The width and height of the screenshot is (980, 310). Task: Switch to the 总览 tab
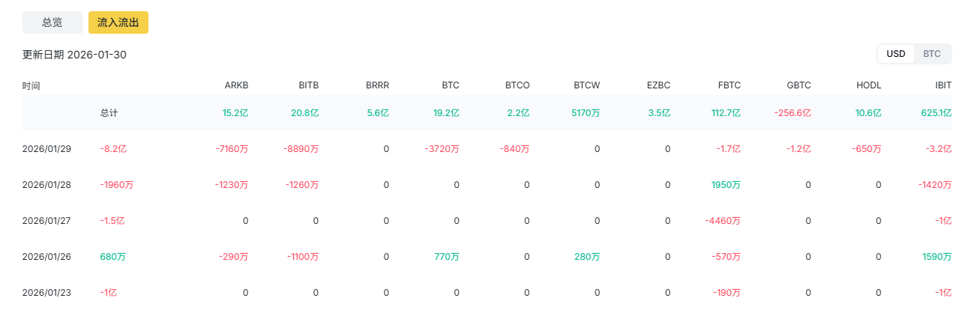point(52,22)
